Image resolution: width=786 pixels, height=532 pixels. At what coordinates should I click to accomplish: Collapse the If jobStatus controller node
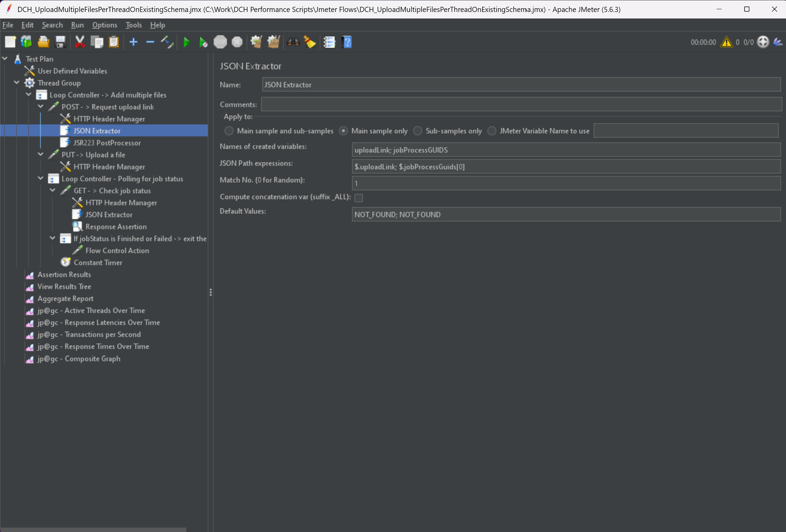pos(53,238)
